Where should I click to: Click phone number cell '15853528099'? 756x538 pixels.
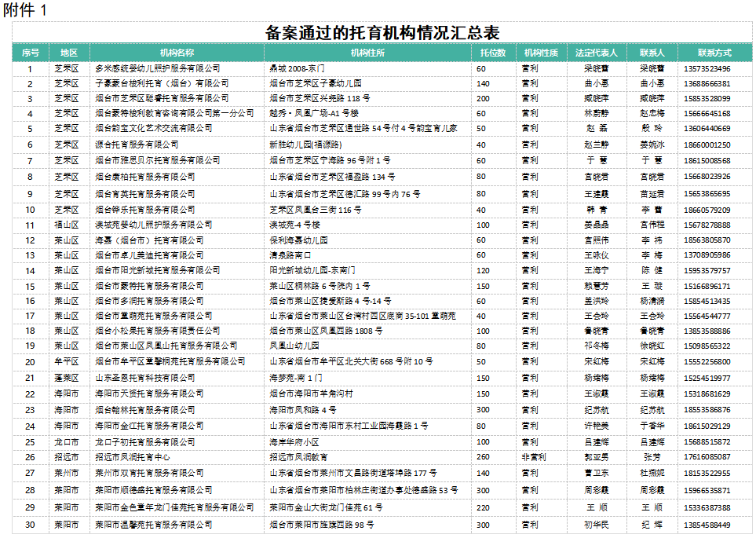707,98
